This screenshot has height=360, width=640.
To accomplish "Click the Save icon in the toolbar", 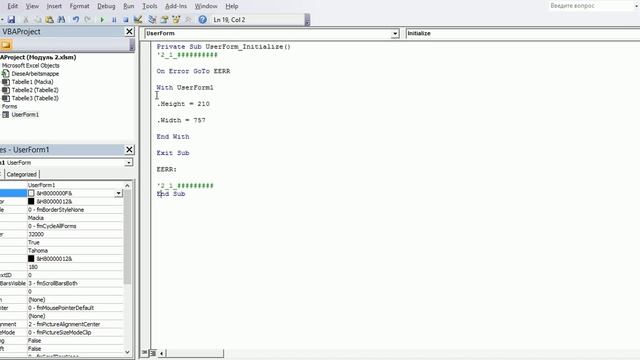I will [11, 20].
